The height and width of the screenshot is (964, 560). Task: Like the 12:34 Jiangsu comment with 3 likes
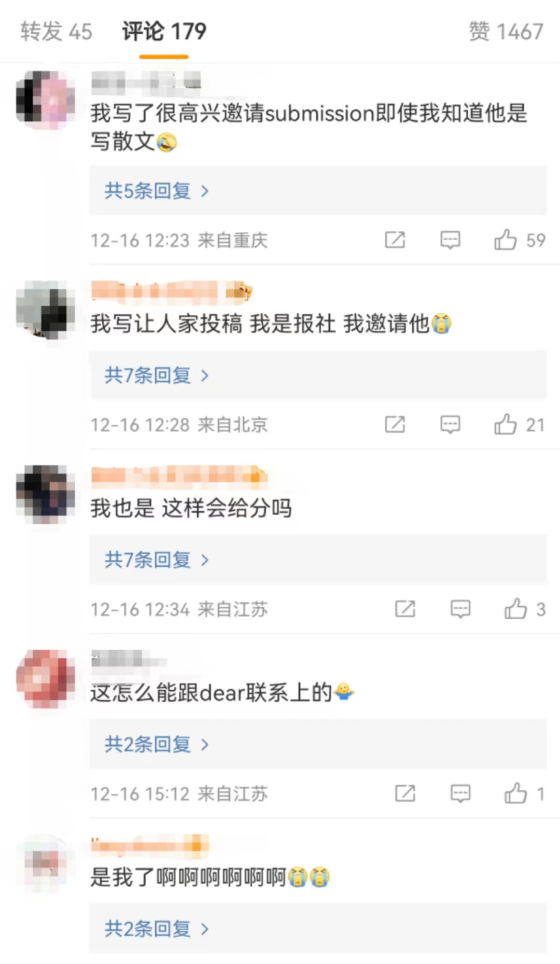click(516, 609)
